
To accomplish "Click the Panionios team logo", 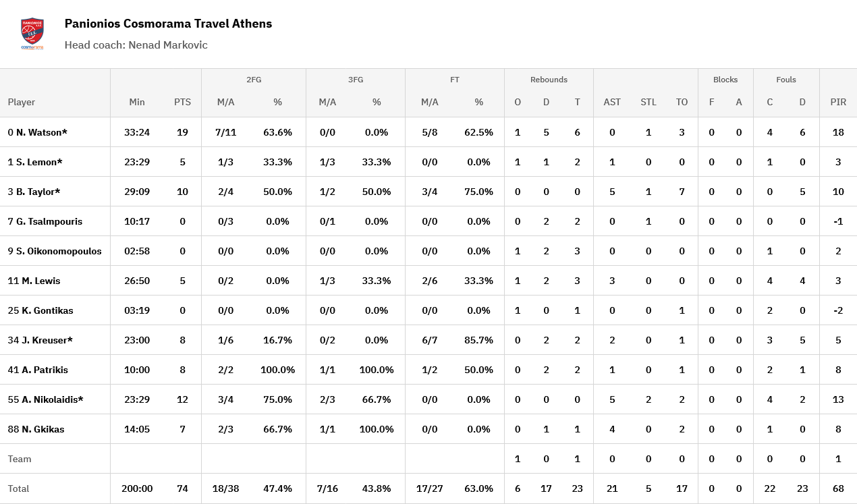I will click(x=32, y=34).
